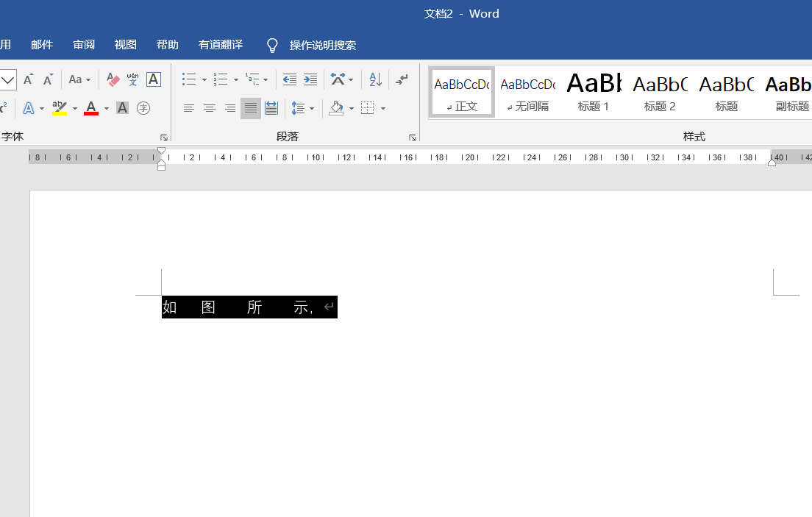Apply 无间隔 style
812x517 pixels.
pyautogui.click(x=528, y=92)
